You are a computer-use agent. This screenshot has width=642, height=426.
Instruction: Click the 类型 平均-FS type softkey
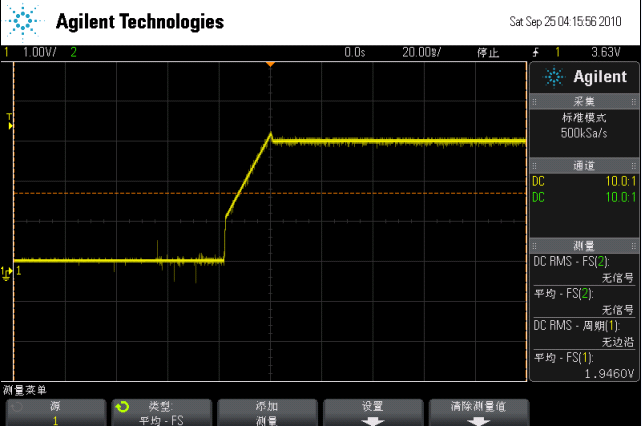(161, 413)
